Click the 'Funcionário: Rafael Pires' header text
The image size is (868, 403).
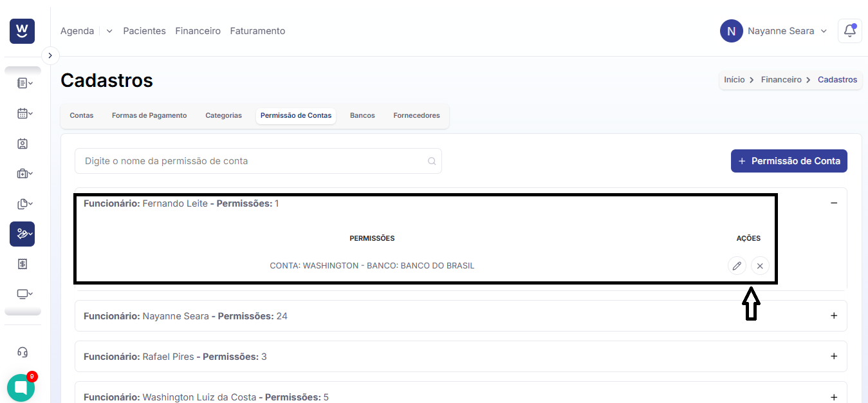tap(138, 357)
